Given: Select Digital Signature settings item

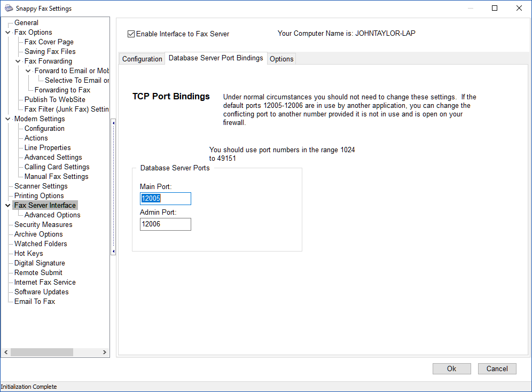Looking at the screenshot, I should click(40, 263).
